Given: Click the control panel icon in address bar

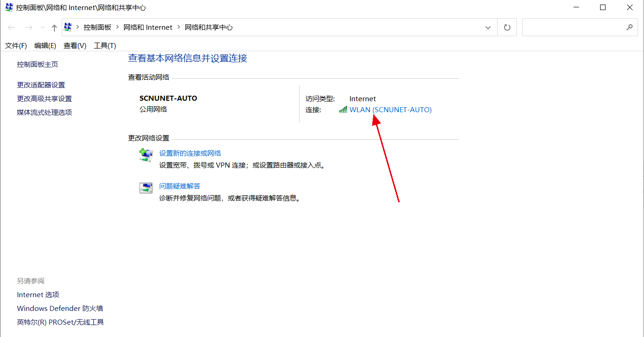Looking at the screenshot, I should (68, 27).
